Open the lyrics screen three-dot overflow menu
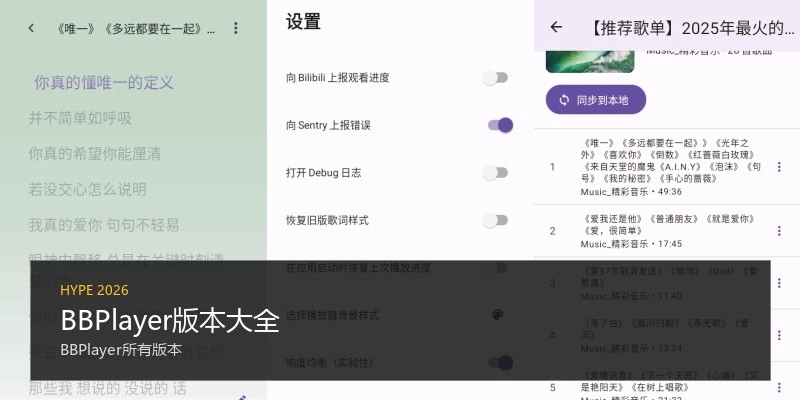 pyautogui.click(x=235, y=28)
